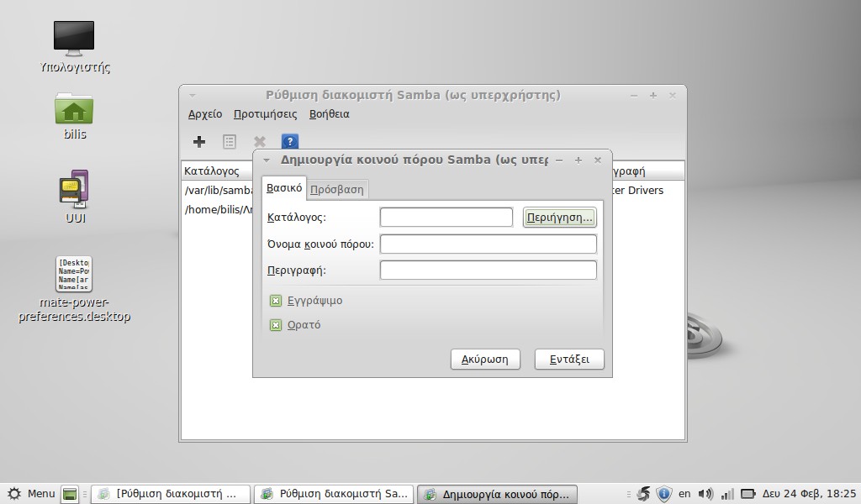This screenshot has height=504, width=861.
Task: Click the add share plus icon
Action: coord(199,141)
